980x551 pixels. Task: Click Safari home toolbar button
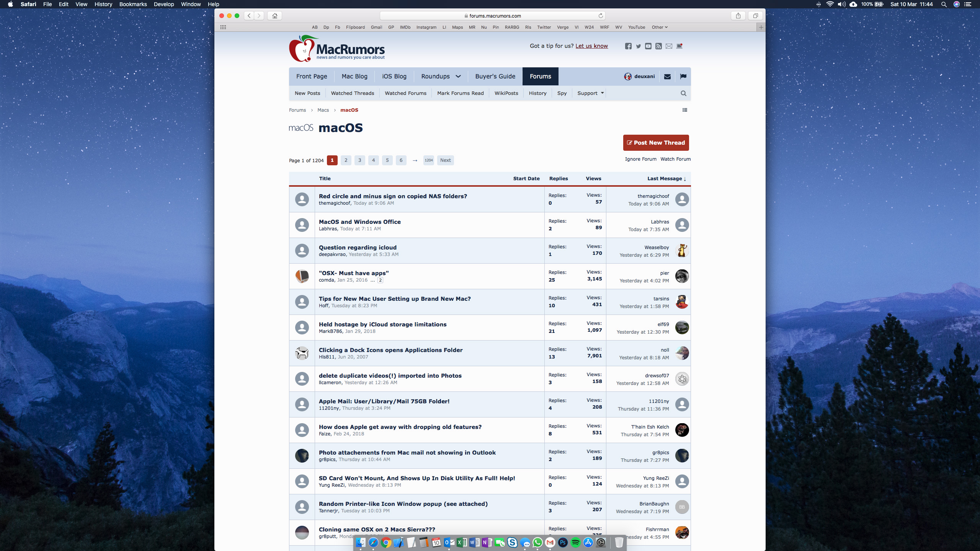tap(274, 16)
